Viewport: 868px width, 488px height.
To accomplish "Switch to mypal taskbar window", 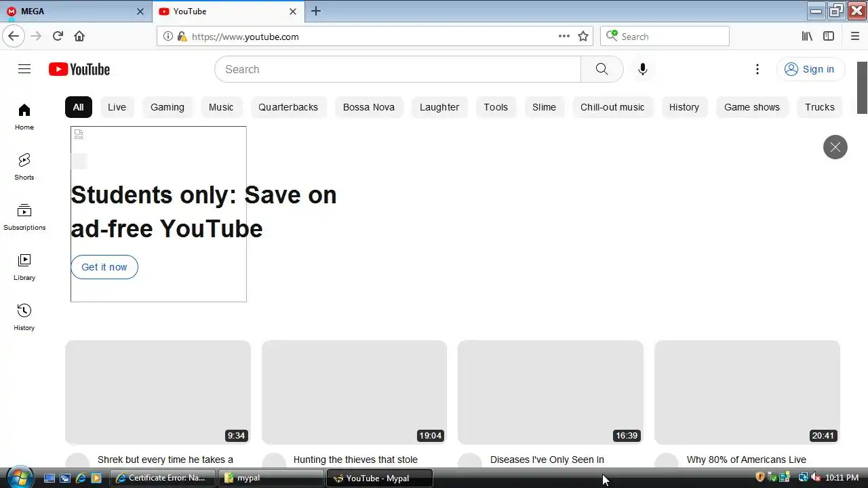I will (x=271, y=478).
